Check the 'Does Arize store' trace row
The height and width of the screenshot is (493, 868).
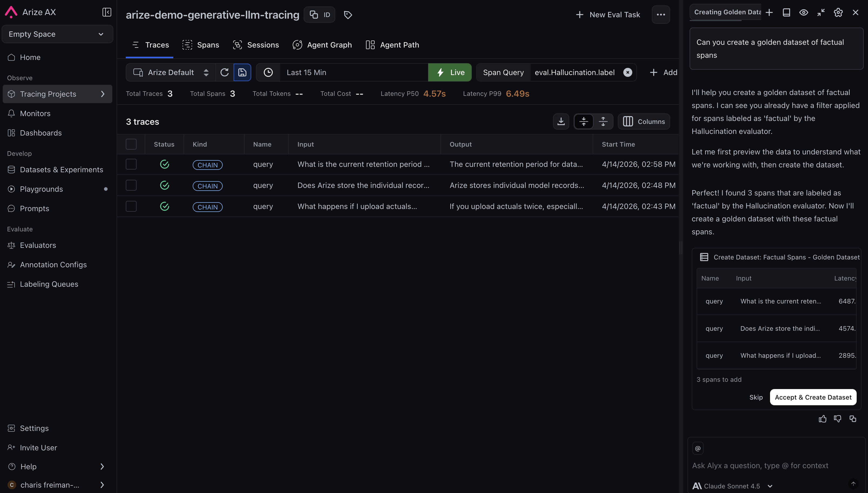coord(131,185)
